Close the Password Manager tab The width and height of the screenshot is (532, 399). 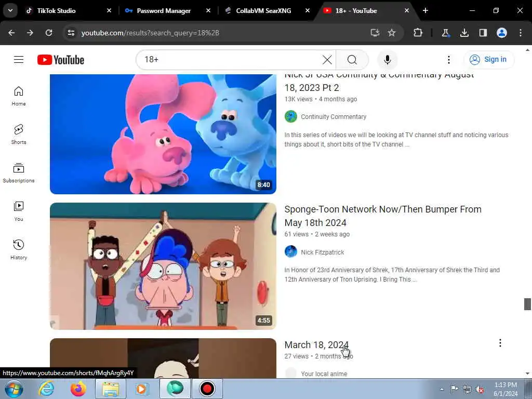208,11
